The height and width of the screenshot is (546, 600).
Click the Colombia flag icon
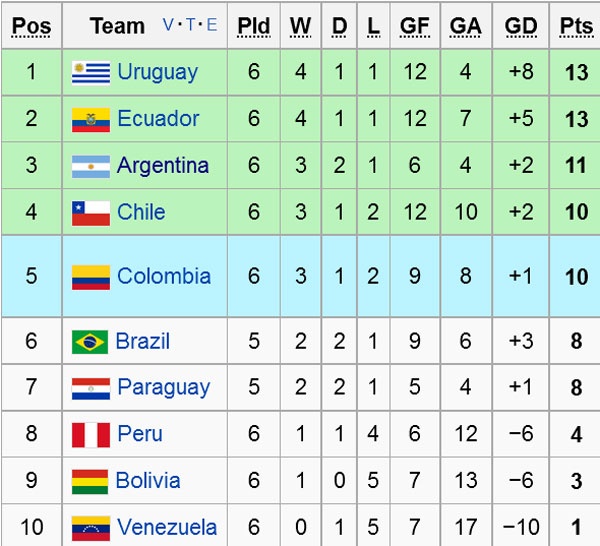pyautogui.click(x=91, y=276)
